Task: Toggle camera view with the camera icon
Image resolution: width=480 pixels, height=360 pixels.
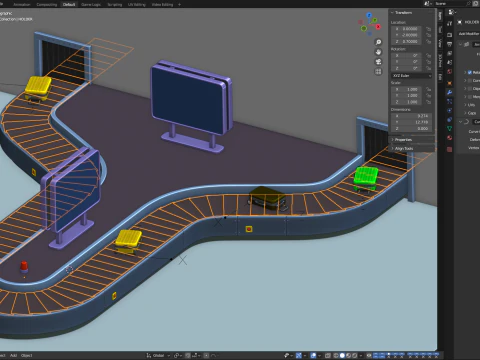Action: coord(378,62)
